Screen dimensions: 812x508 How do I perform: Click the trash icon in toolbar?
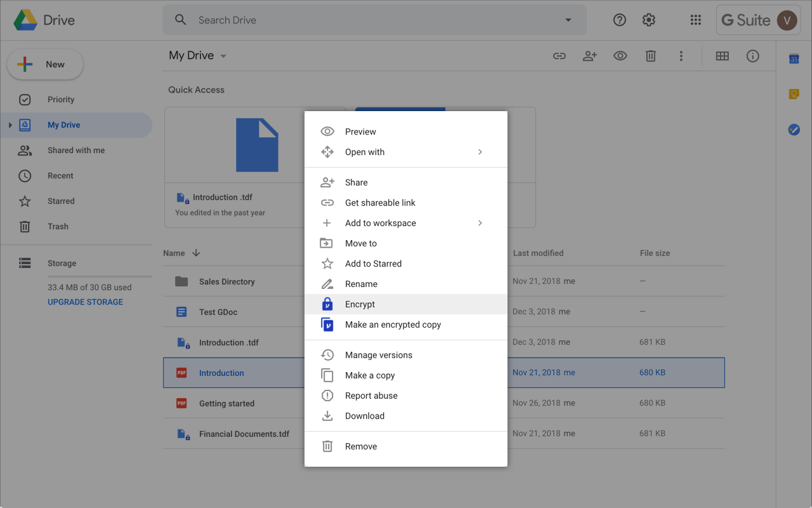tap(650, 56)
